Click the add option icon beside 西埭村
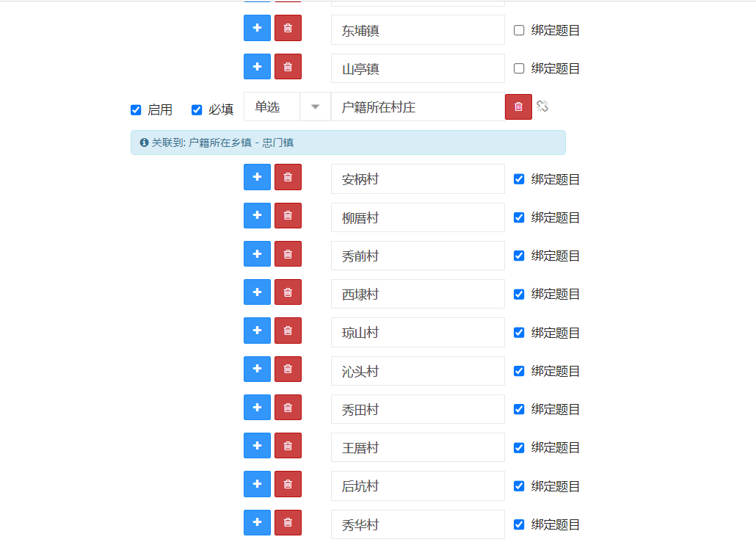The width and height of the screenshot is (756, 545). pos(256,292)
